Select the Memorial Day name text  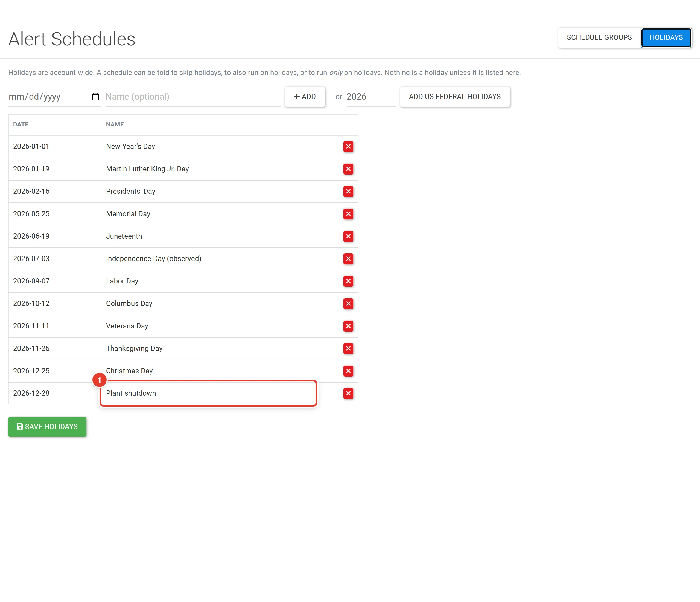click(128, 214)
